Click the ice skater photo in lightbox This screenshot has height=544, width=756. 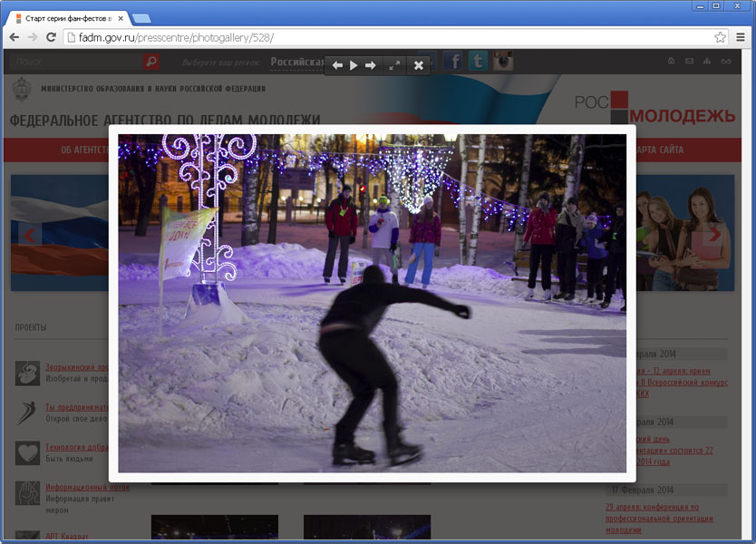373,304
